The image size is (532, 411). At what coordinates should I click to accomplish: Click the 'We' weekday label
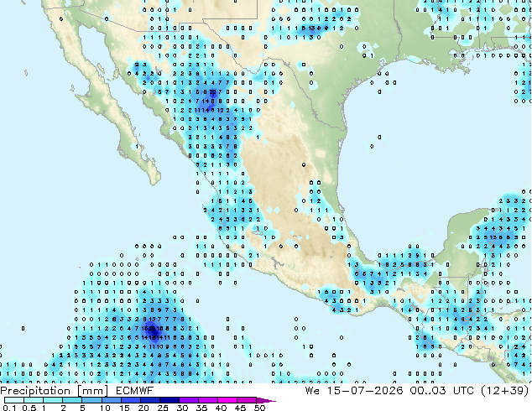[312, 391]
